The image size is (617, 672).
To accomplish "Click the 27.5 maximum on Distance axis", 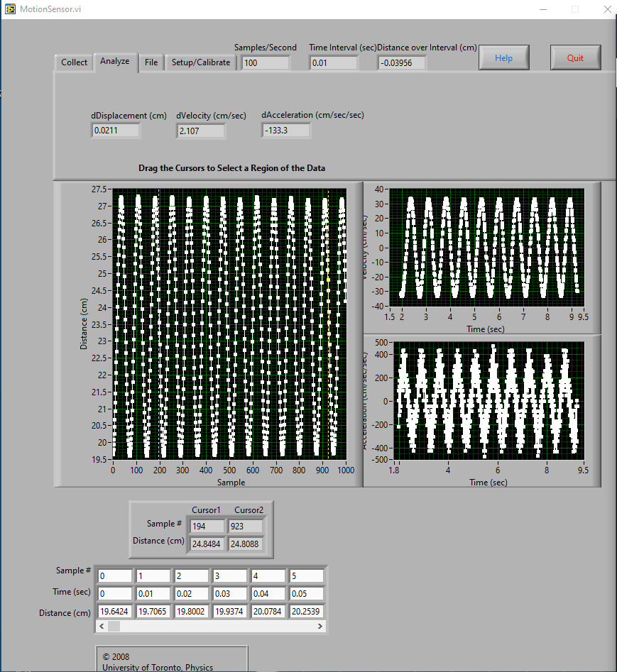I will (x=99, y=189).
